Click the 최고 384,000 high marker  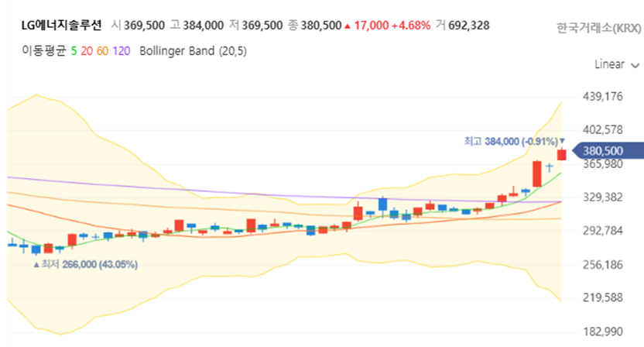514,142
